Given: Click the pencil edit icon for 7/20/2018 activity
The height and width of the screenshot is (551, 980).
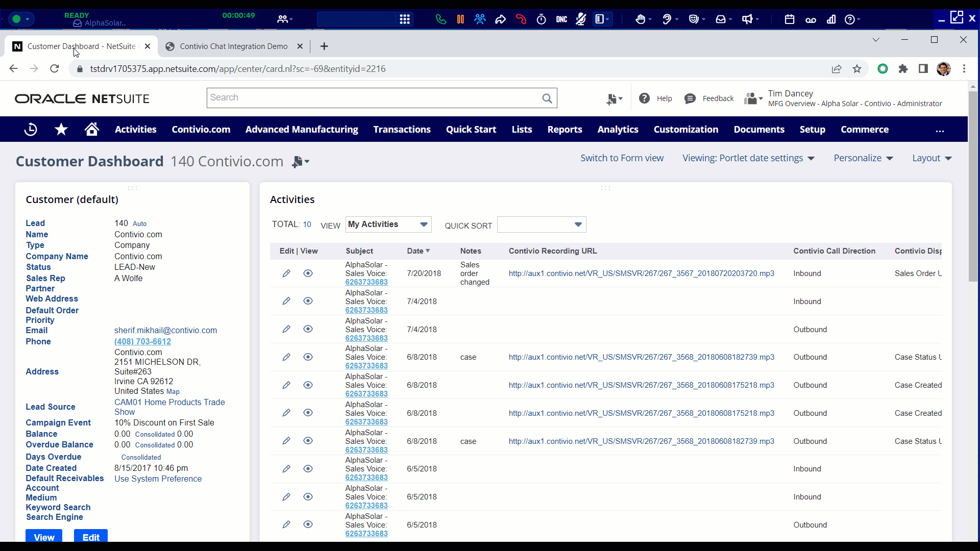Looking at the screenshot, I should click(286, 273).
